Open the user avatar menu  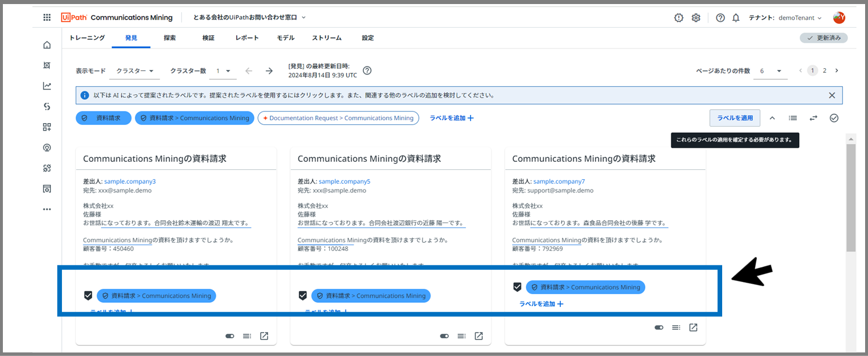[839, 18]
